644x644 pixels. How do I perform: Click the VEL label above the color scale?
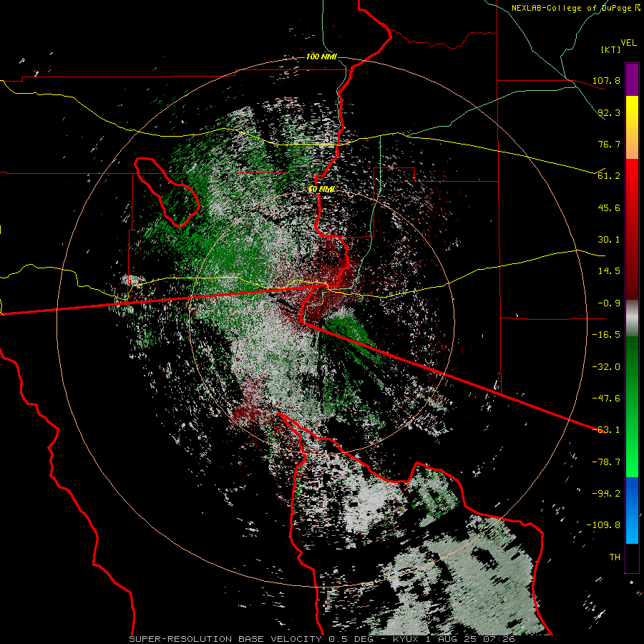click(x=628, y=43)
